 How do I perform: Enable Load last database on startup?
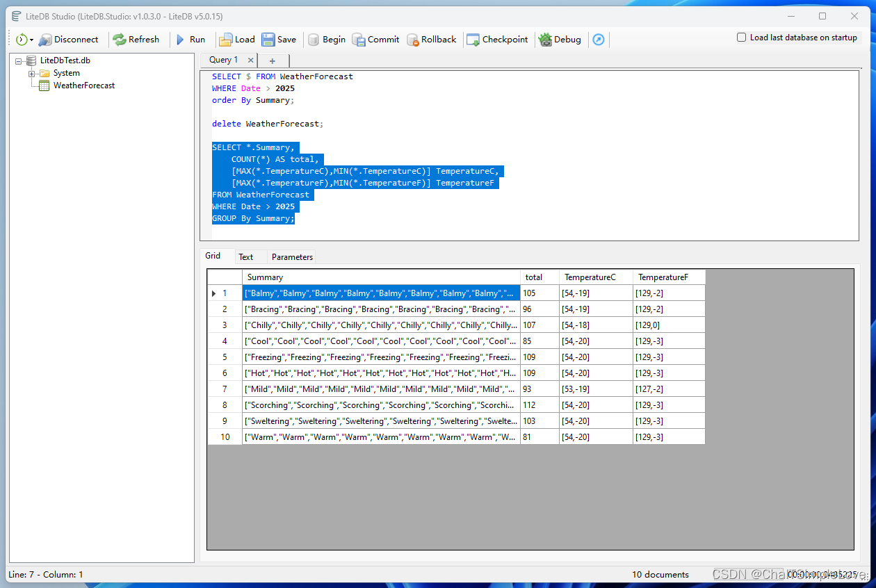tap(742, 38)
